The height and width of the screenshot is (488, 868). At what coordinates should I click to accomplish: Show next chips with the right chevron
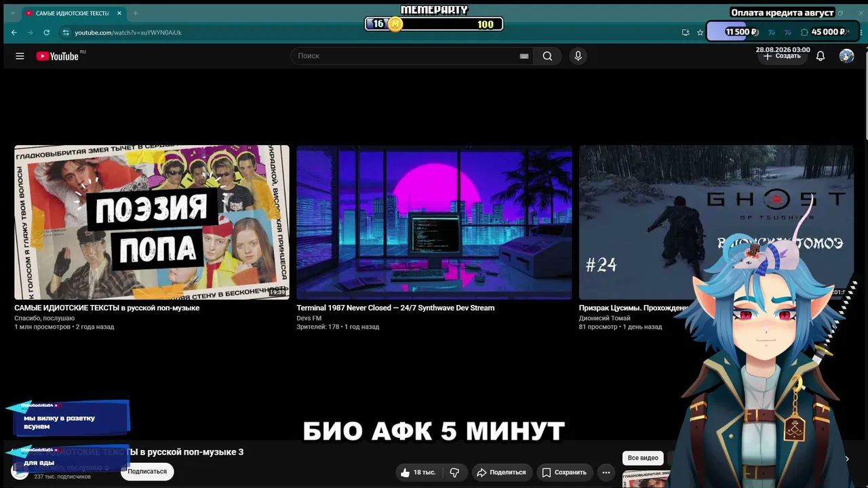[x=847, y=459]
